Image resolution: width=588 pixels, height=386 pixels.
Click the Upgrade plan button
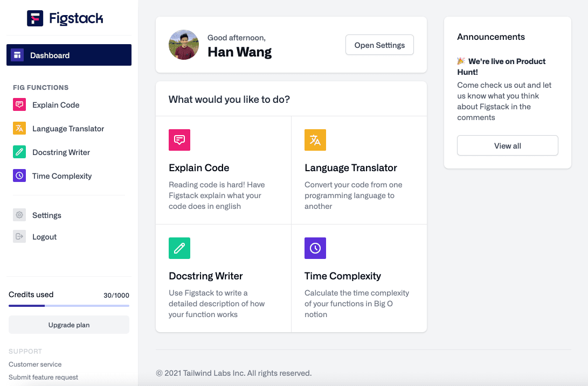point(69,325)
